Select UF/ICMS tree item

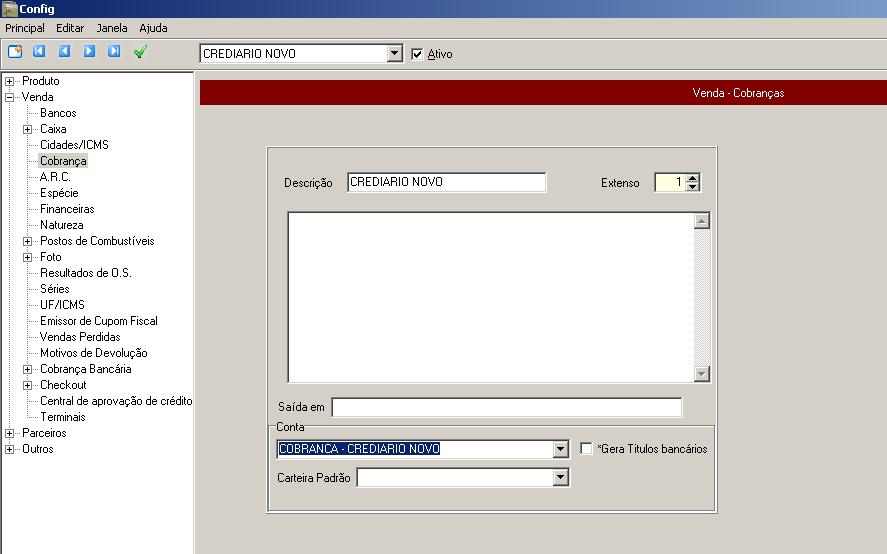[x=62, y=305]
